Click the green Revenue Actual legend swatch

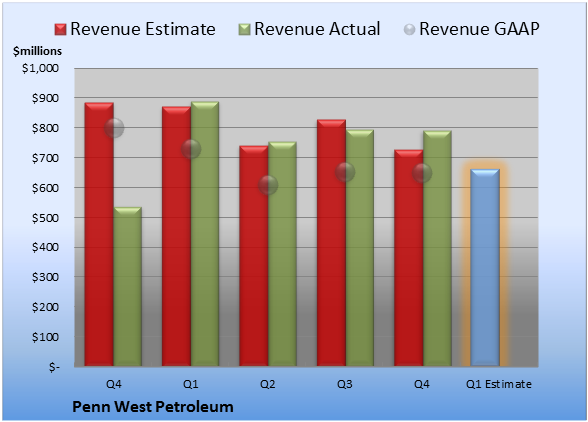click(x=244, y=30)
